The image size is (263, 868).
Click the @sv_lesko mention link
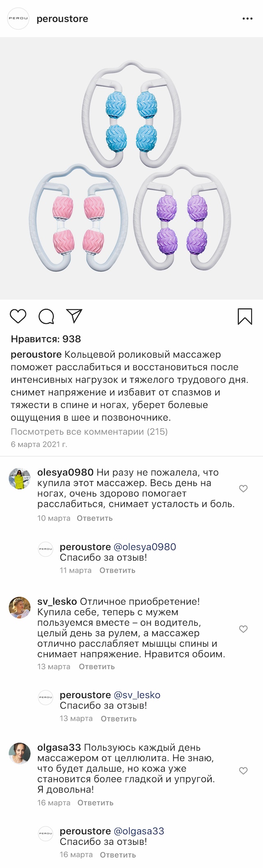click(x=137, y=695)
